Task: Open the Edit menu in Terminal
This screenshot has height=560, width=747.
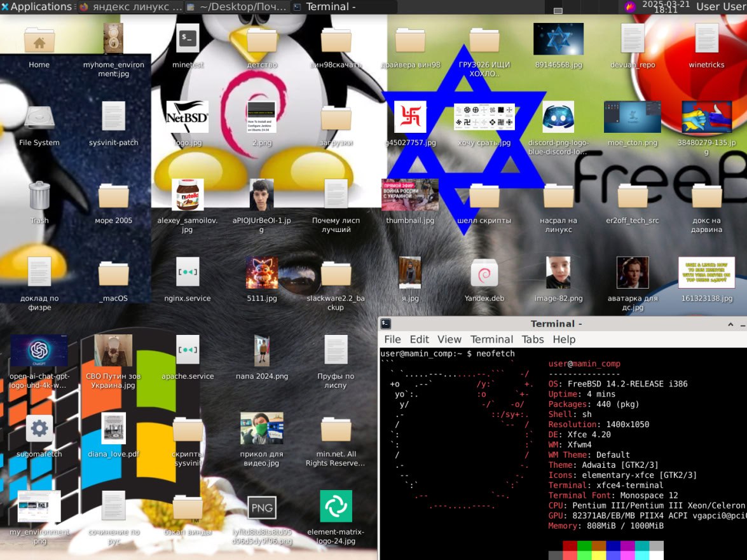Action: [x=419, y=339]
